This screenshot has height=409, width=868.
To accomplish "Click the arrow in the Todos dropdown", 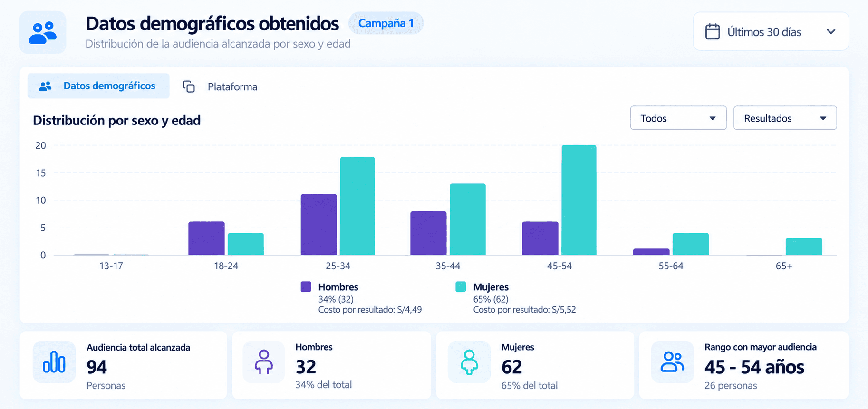I will click(713, 118).
